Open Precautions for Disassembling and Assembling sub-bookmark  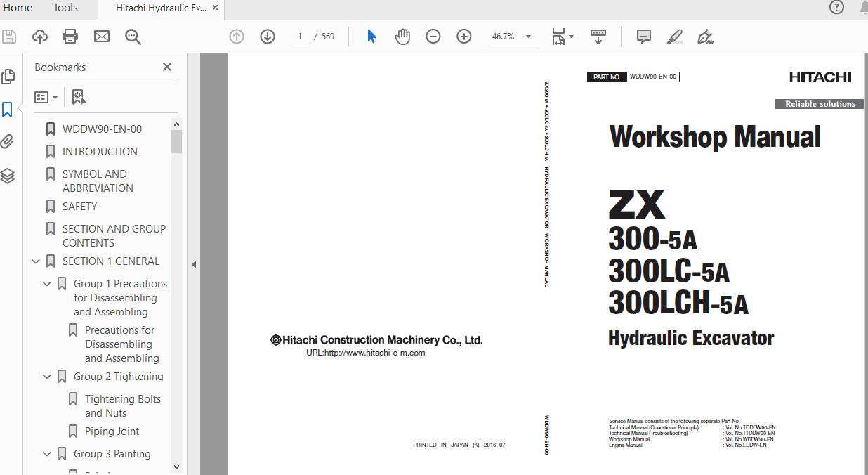(x=122, y=344)
